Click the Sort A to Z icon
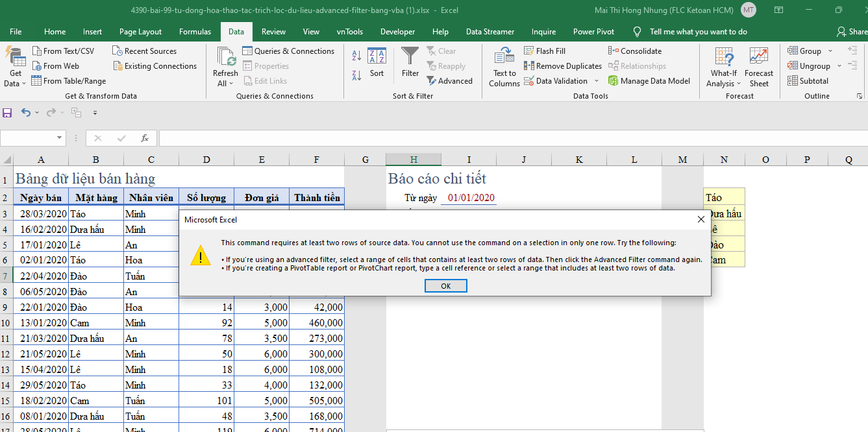Viewport: 868px width, 432px height. pos(356,56)
